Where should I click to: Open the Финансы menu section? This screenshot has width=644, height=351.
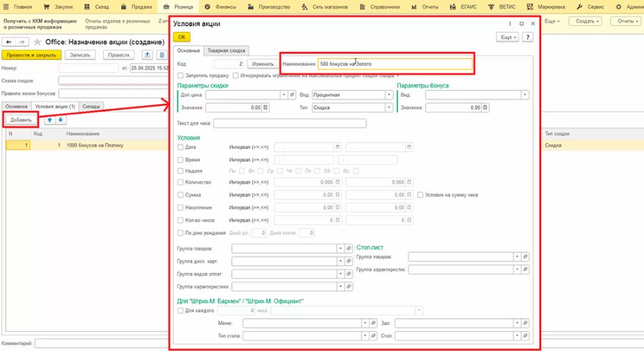(220, 6)
